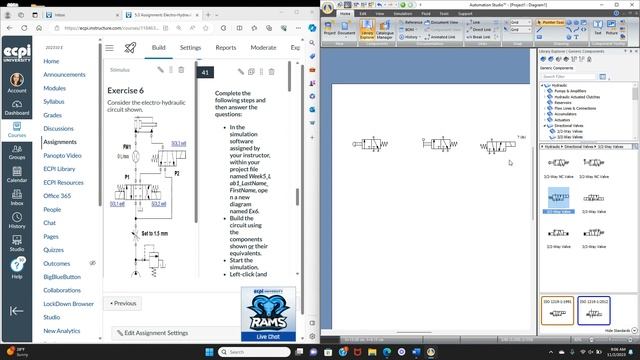Click the Project button in Automation Studio
Viewport: 640px width, 360px height.
tap(329, 29)
